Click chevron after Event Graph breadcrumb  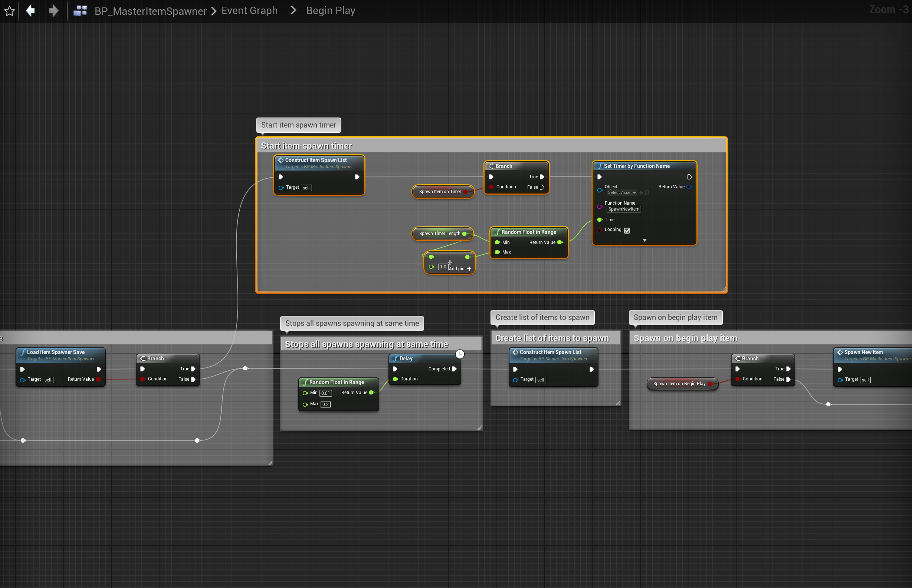point(293,11)
